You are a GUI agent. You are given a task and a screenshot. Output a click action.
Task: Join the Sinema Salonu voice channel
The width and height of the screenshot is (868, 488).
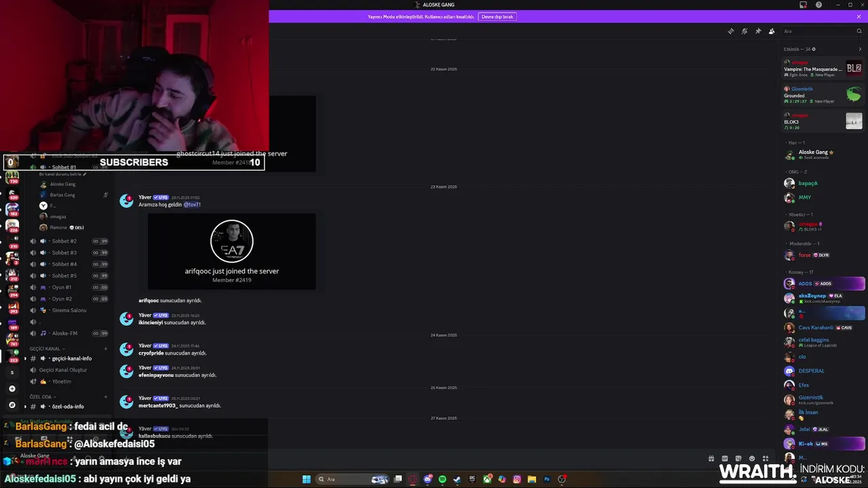[x=68, y=310]
